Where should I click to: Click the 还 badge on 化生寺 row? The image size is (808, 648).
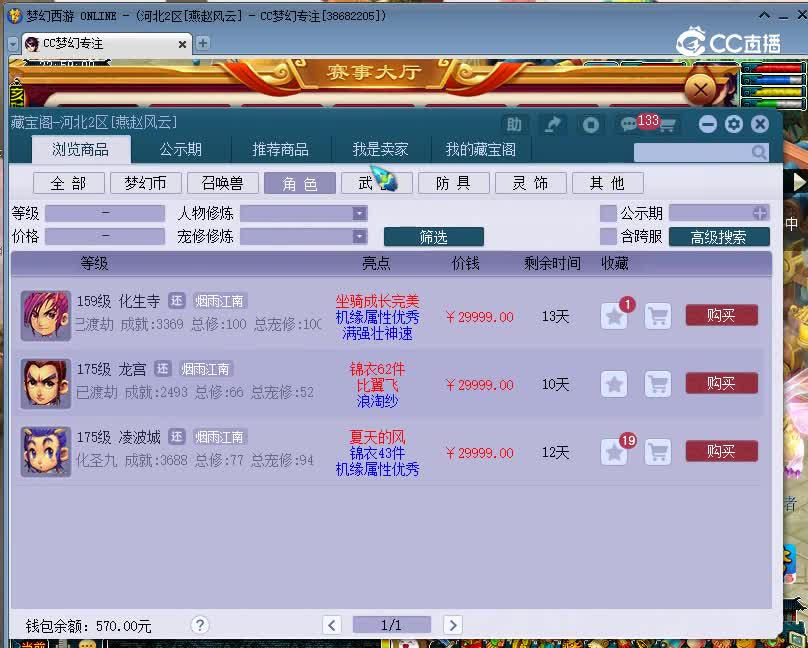coord(177,301)
